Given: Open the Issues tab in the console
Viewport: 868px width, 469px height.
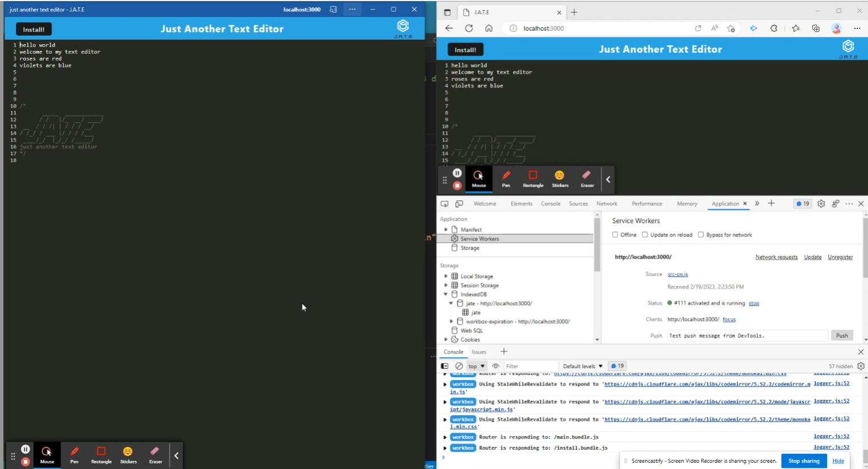Looking at the screenshot, I should (x=479, y=352).
